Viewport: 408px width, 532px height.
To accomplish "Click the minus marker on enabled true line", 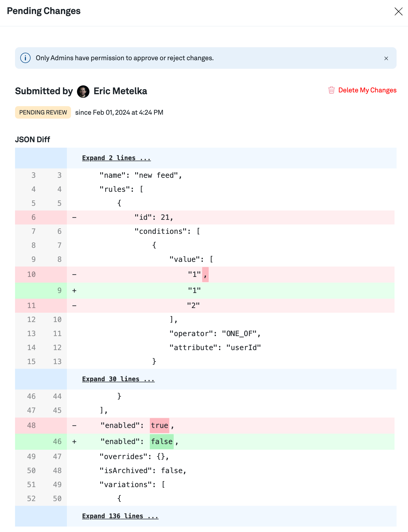I will 74,426.
